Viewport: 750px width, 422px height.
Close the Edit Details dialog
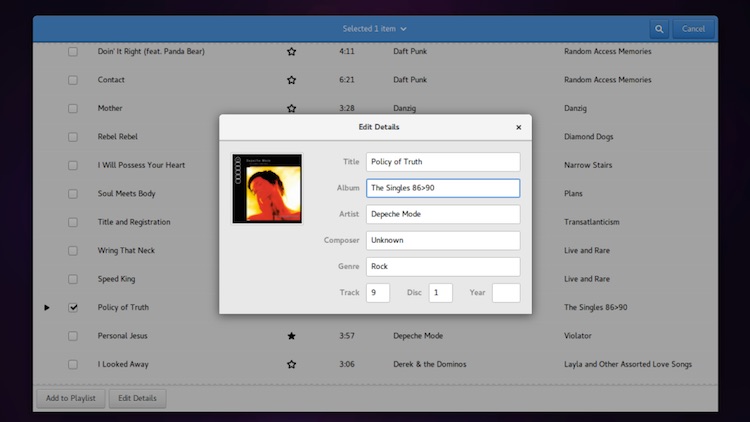click(x=518, y=127)
